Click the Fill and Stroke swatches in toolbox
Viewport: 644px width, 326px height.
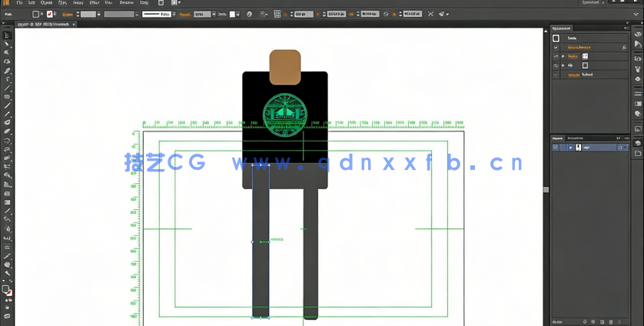tap(7, 290)
